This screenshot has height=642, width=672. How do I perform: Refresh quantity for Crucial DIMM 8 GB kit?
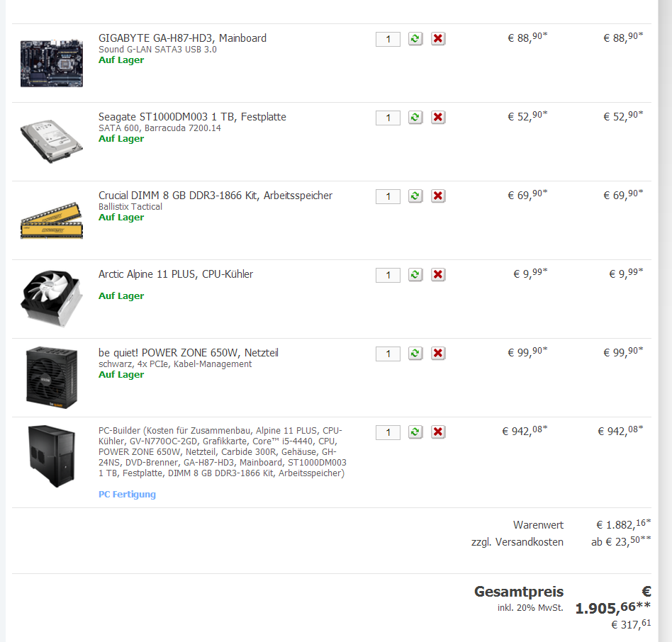415,196
